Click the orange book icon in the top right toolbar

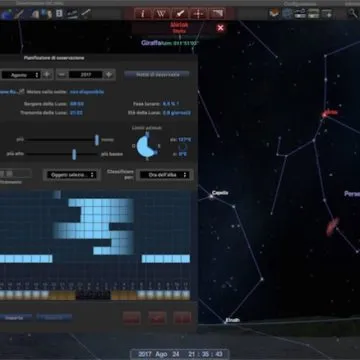275,13
